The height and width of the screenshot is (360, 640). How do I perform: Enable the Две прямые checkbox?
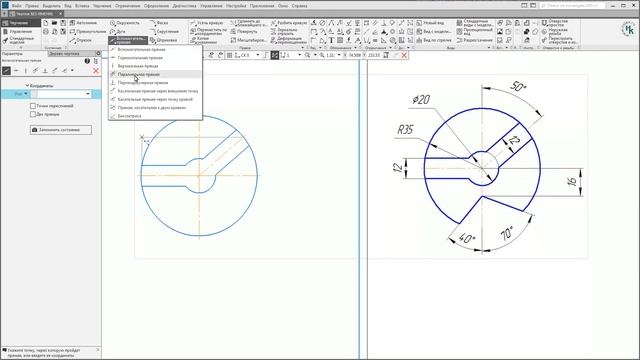(33, 114)
